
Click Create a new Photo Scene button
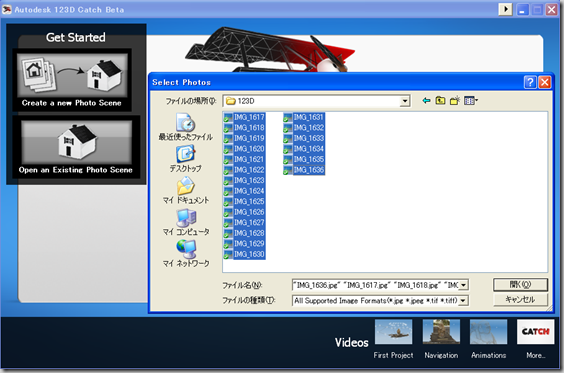click(x=72, y=80)
